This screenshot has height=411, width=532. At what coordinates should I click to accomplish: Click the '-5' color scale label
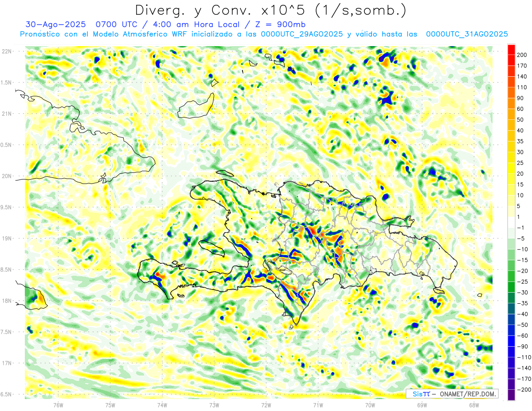tap(522, 239)
